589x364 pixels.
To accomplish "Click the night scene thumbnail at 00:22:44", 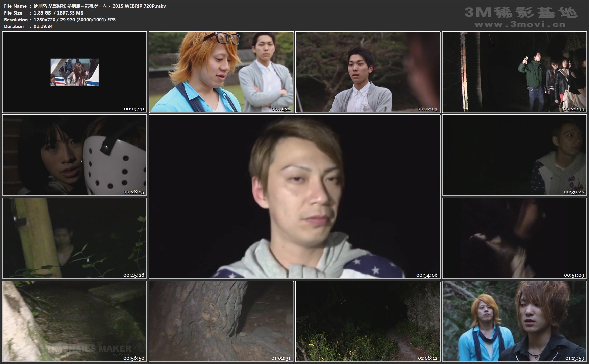I will pos(514,72).
